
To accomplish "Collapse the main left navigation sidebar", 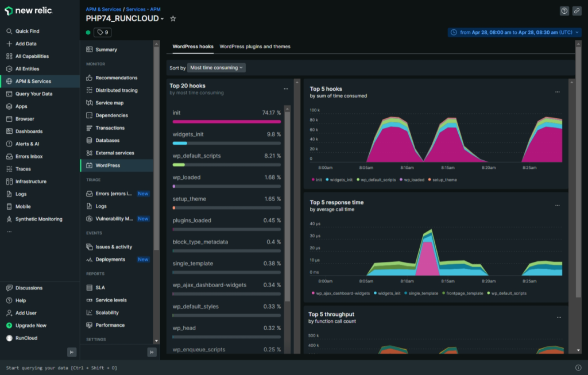I will (x=72, y=352).
